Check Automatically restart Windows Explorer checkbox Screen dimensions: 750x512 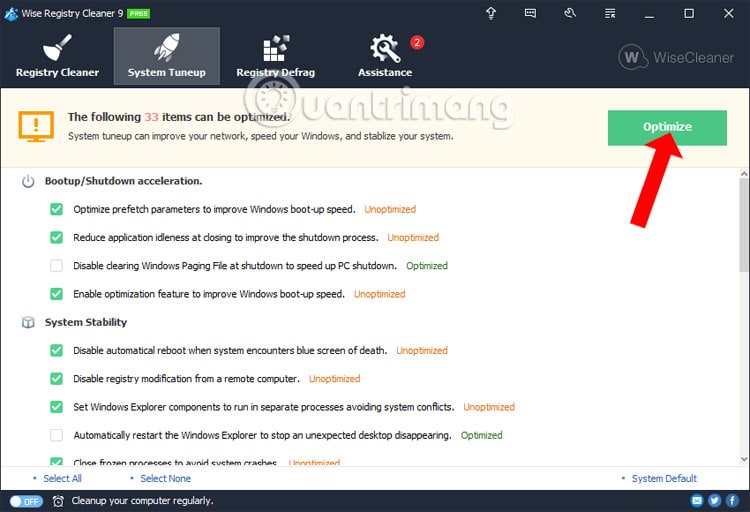(x=56, y=435)
